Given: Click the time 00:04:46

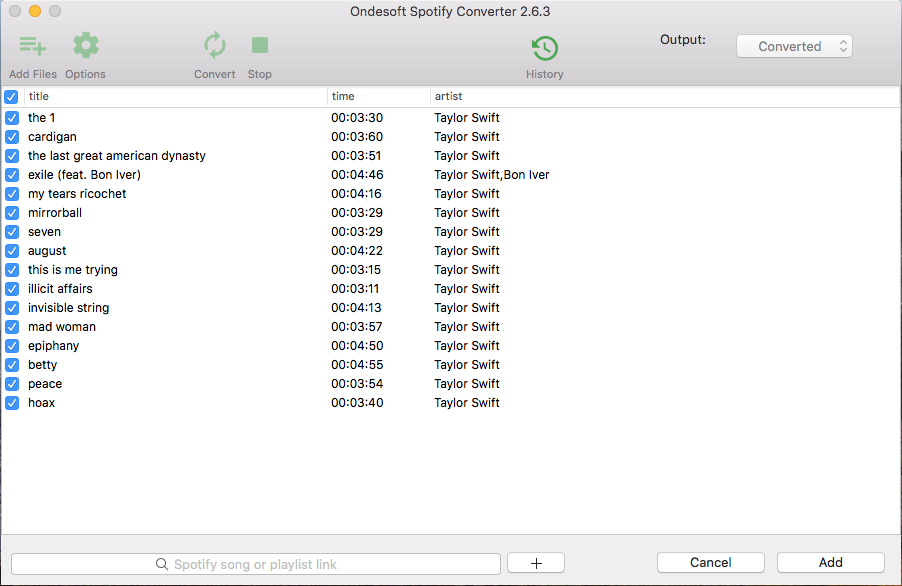Looking at the screenshot, I should [x=357, y=175].
